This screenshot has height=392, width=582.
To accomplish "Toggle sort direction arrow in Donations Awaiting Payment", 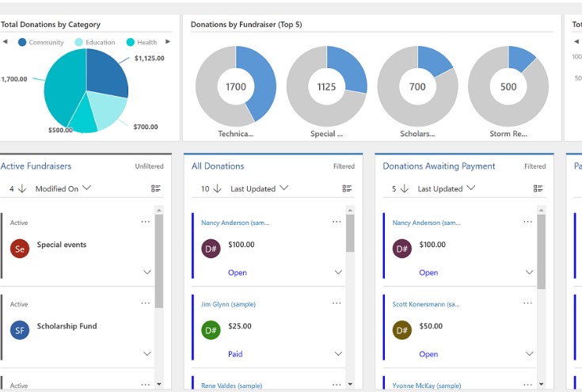I will click(x=405, y=188).
